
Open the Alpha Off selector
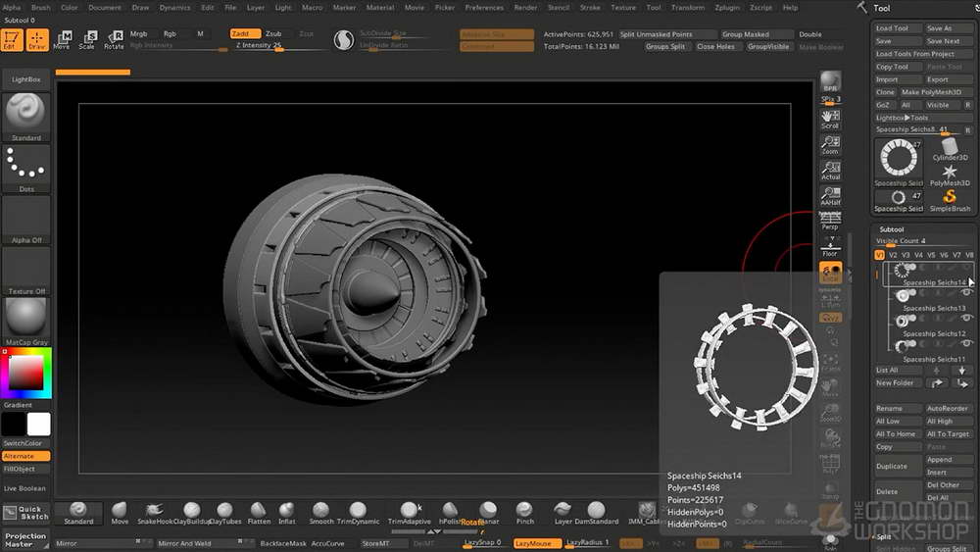tap(26, 220)
